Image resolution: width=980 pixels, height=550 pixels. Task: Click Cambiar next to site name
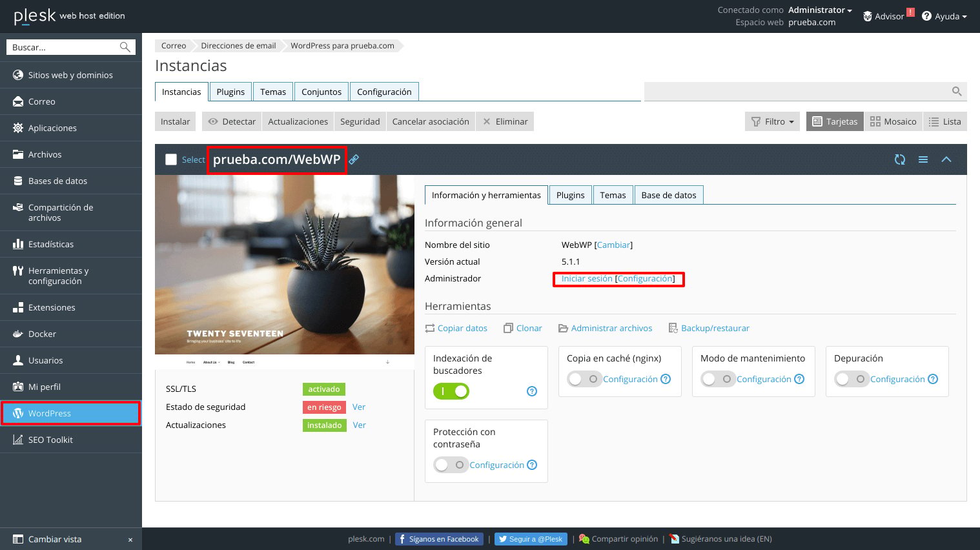(613, 245)
